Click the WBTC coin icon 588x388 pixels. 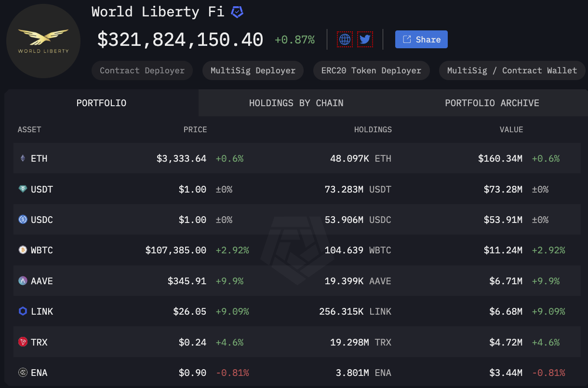(x=23, y=250)
